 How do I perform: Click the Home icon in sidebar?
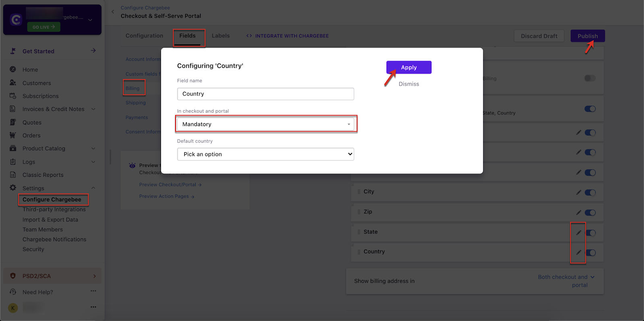[x=13, y=69]
